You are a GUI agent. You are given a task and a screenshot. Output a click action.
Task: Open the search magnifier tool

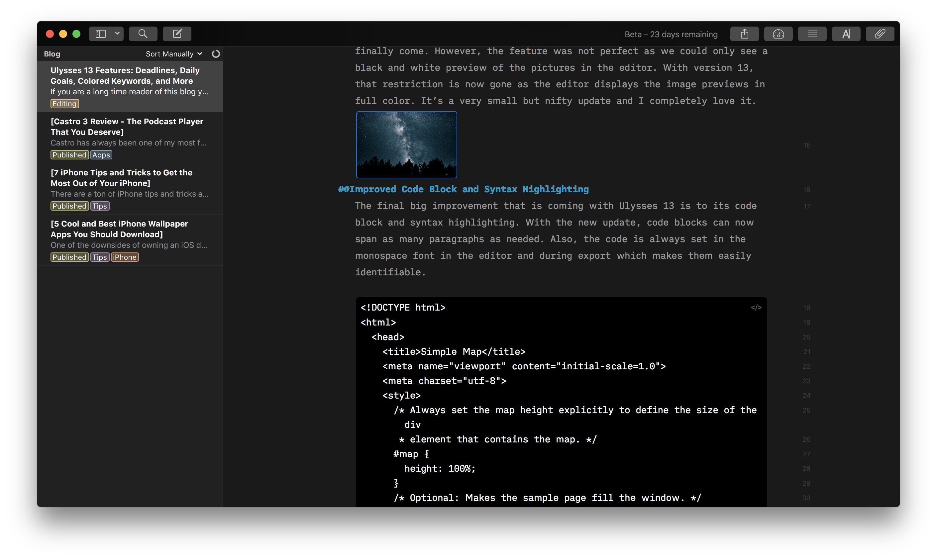(143, 34)
